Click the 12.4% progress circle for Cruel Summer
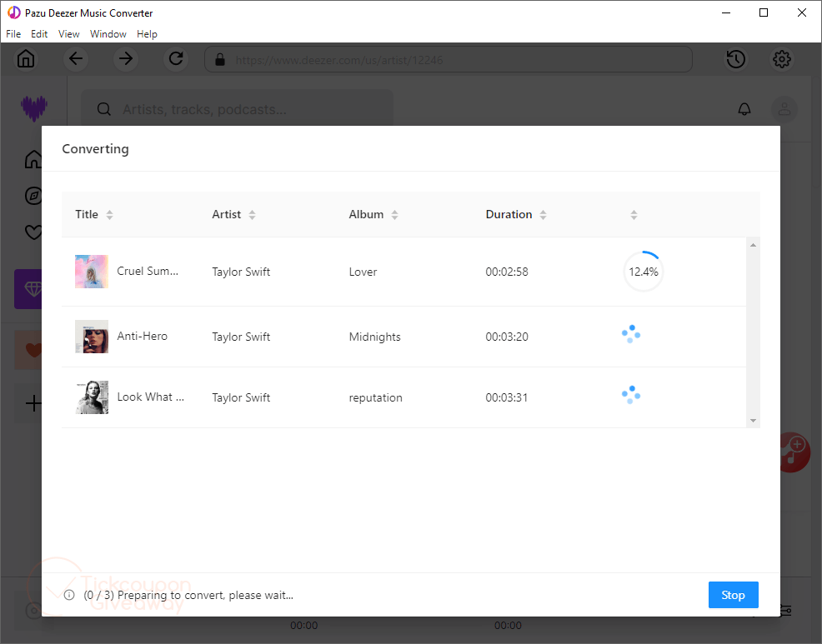The height and width of the screenshot is (644, 822). pyautogui.click(x=643, y=272)
